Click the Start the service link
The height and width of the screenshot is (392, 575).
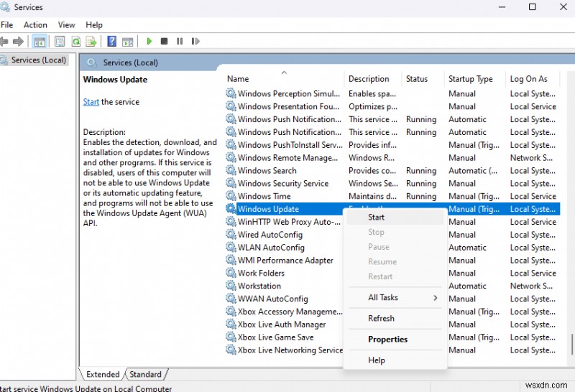91,102
